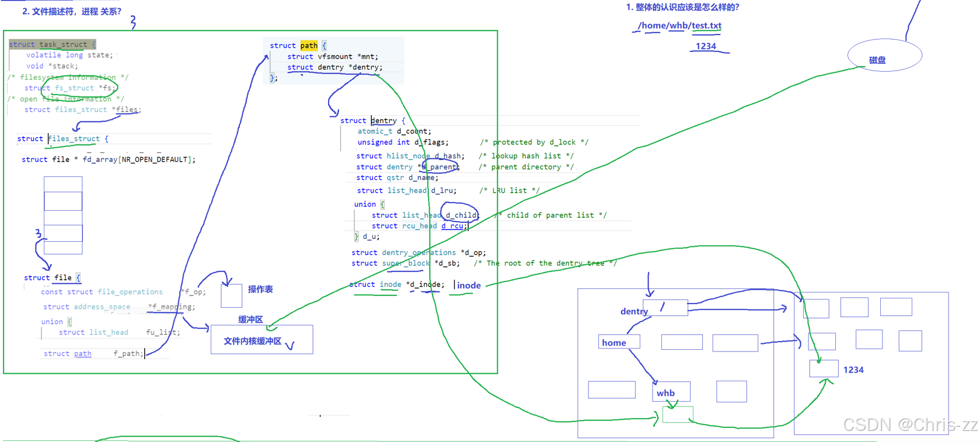Click "struct files_struct *files;" line
This screenshot has width=980, height=442.
pyautogui.click(x=82, y=110)
